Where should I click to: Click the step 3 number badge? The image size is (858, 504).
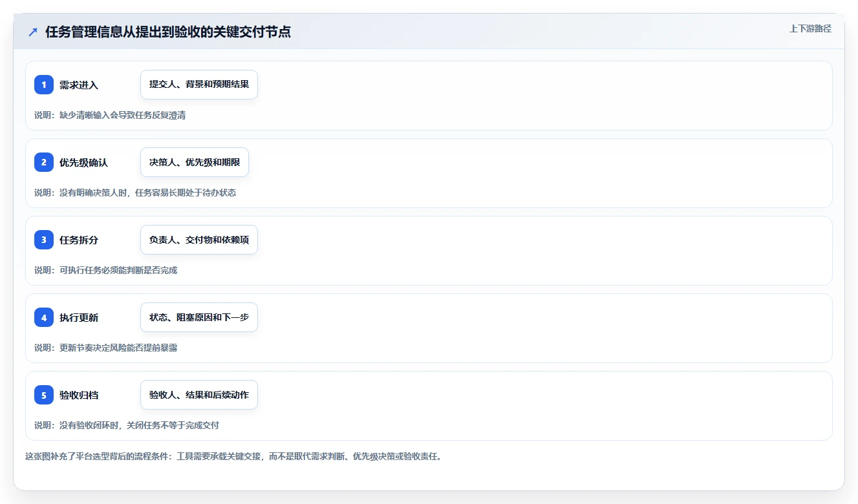click(x=44, y=240)
